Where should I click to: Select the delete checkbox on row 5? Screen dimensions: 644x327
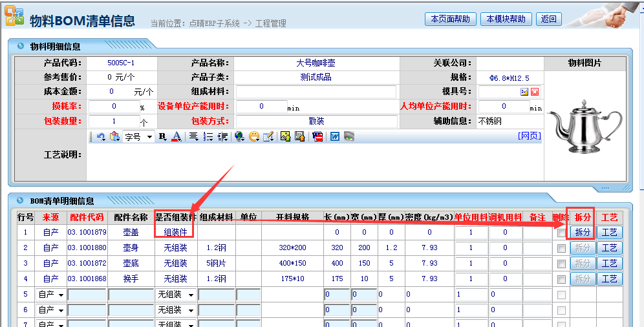pyautogui.click(x=561, y=295)
